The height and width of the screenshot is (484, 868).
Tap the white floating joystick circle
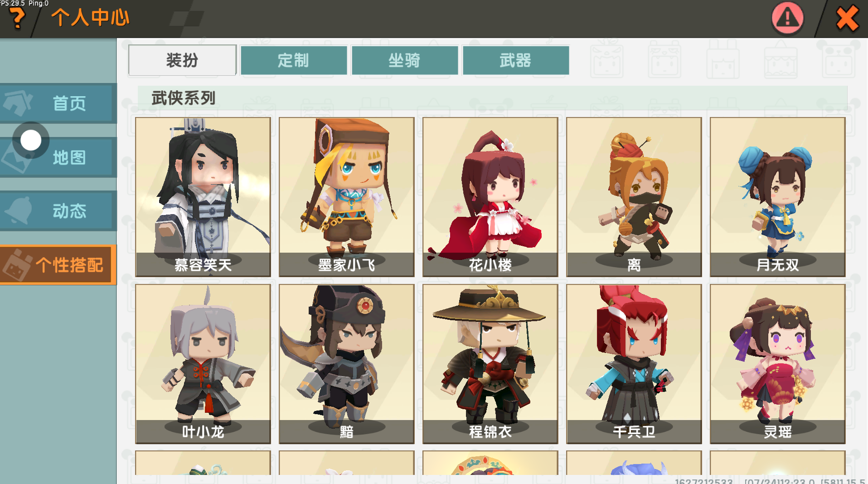[x=31, y=140]
